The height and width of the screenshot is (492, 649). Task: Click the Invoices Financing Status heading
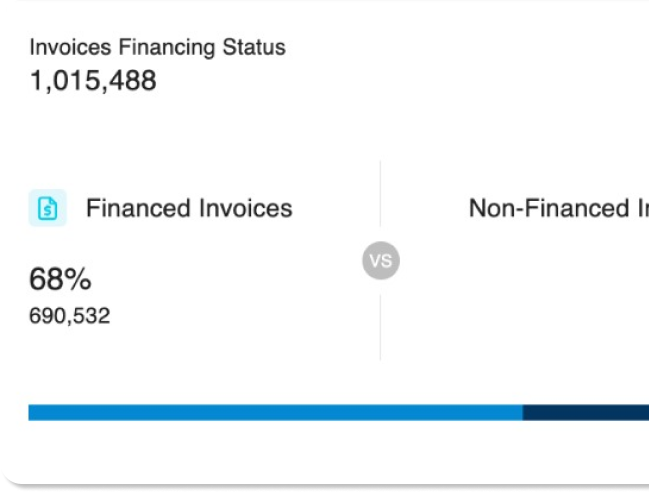[157, 47]
